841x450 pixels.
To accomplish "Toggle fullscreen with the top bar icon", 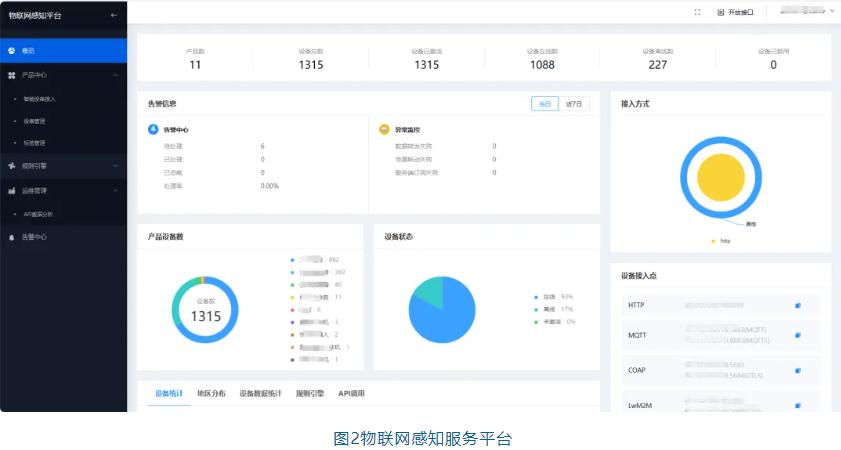I will tap(697, 12).
